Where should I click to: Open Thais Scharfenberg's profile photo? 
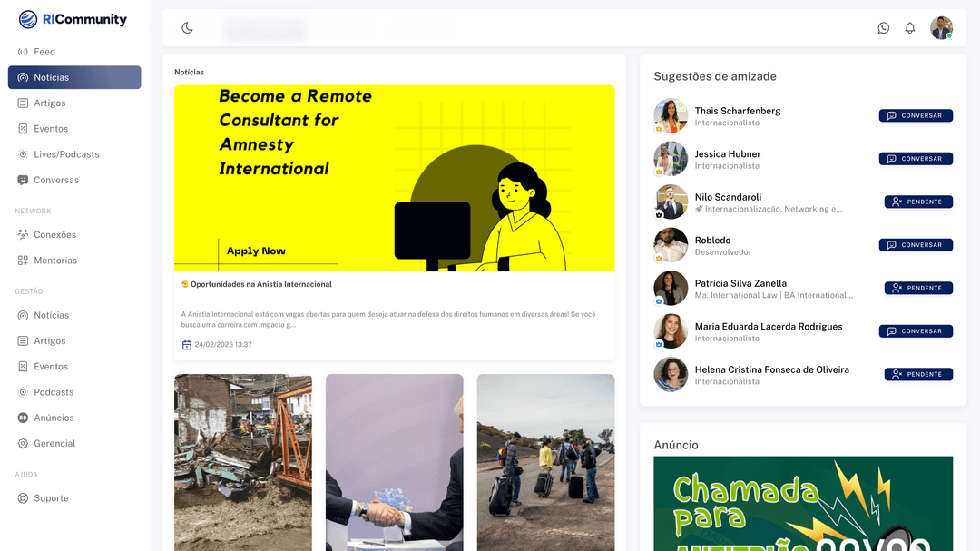[671, 115]
